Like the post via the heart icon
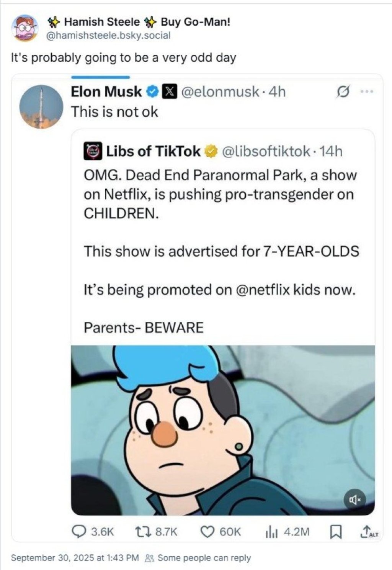 pyautogui.click(x=207, y=531)
